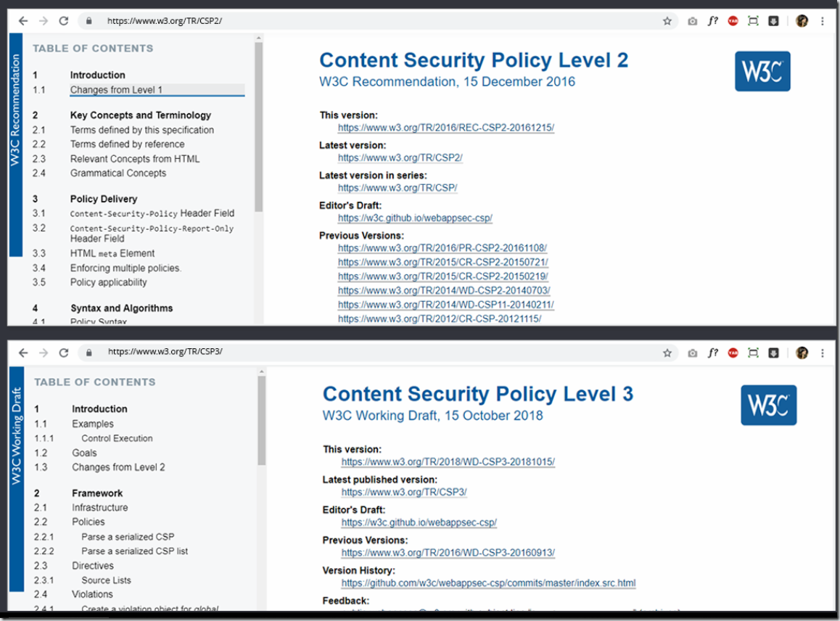Open previous version WD-CSP11-20140211 link

coord(445,305)
